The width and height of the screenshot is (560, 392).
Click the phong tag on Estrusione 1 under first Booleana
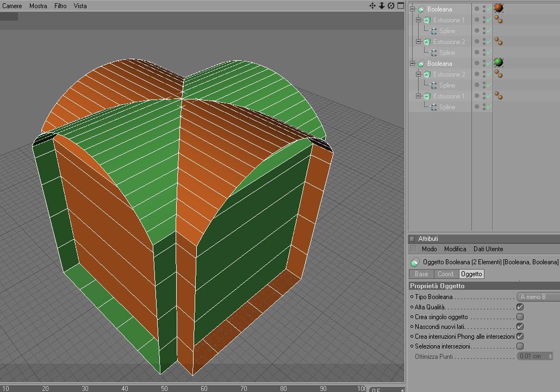point(499,20)
